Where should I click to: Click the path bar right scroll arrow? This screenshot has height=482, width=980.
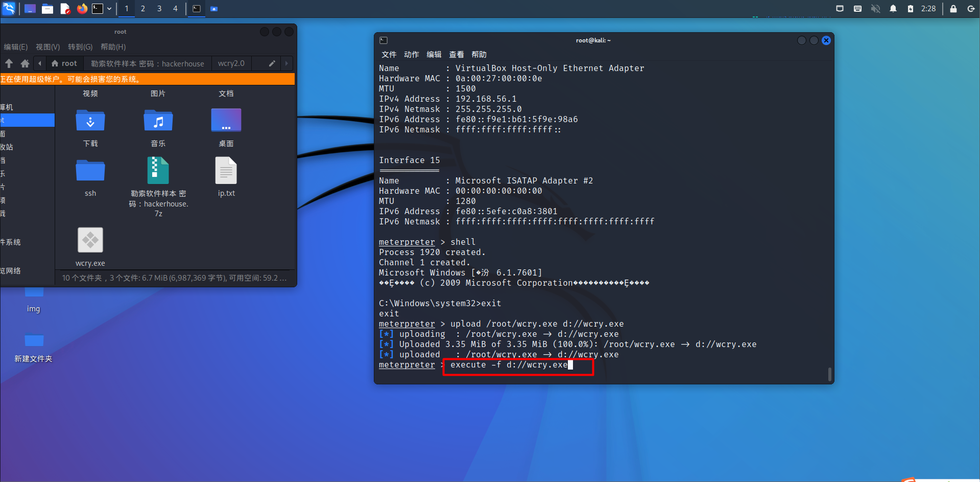[286, 63]
